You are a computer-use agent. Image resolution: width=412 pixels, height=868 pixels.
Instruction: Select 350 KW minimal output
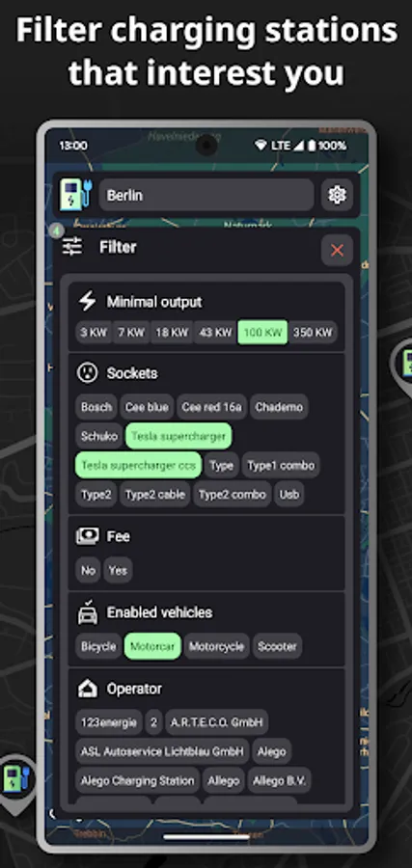point(313,332)
